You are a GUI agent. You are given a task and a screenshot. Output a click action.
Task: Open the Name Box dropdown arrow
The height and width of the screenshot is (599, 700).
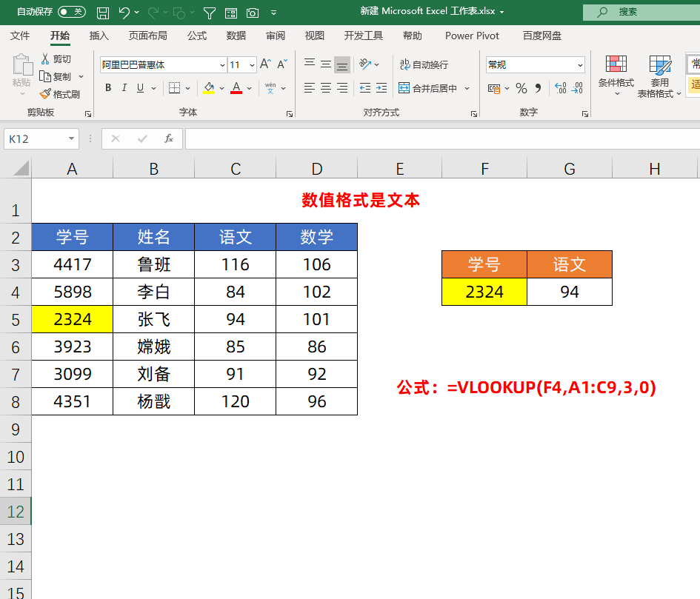coord(72,138)
